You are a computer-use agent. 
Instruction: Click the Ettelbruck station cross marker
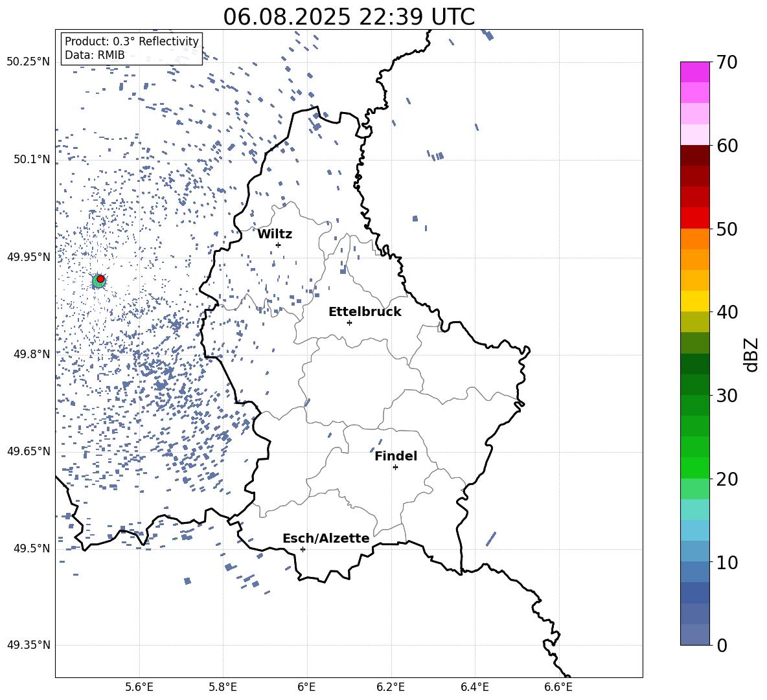pos(349,322)
